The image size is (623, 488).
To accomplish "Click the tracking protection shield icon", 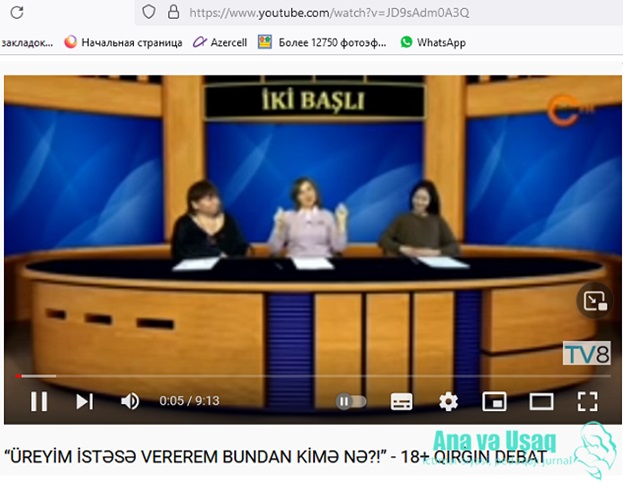I will [148, 12].
